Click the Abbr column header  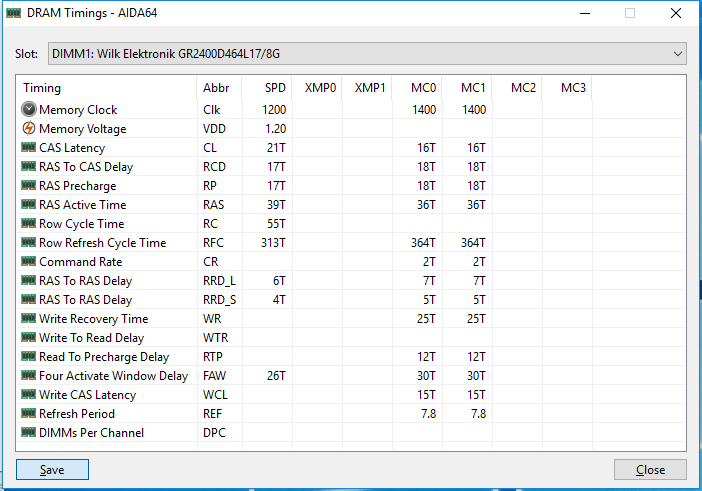click(x=216, y=88)
